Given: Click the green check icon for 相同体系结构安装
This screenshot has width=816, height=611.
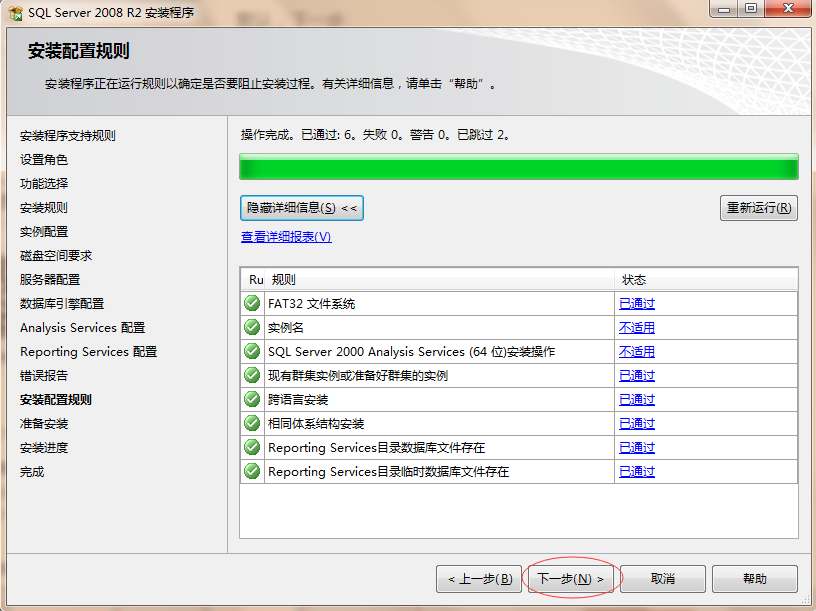Looking at the screenshot, I should pyautogui.click(x=252, y=423).
